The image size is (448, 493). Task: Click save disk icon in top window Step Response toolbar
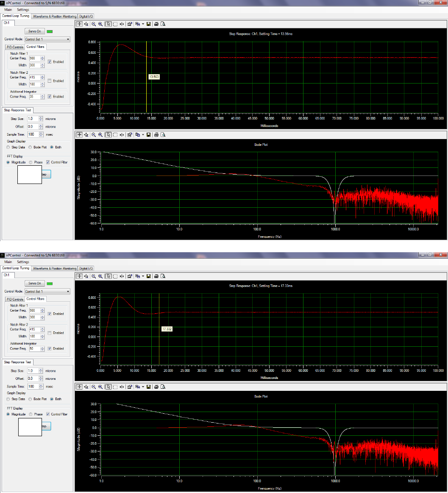point(149,24)
